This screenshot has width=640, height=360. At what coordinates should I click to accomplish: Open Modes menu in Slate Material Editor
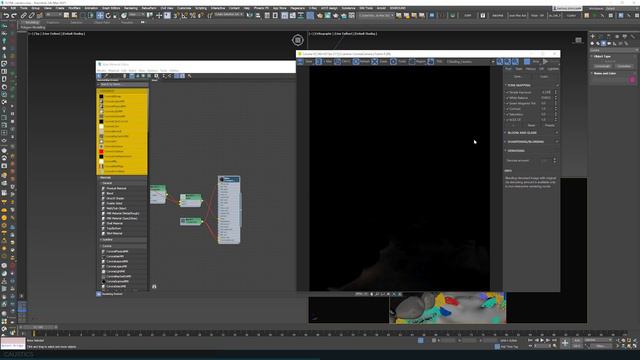pyautogui.click(x=101, y=71)
